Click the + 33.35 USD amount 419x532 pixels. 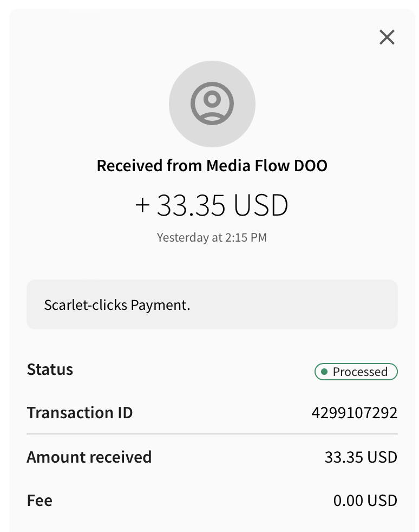[212, 205]
